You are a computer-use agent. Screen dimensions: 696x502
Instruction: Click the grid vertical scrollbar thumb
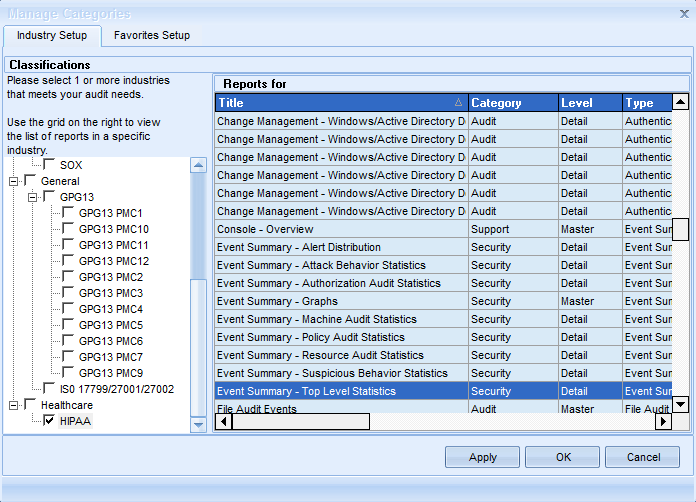point(680,229)
